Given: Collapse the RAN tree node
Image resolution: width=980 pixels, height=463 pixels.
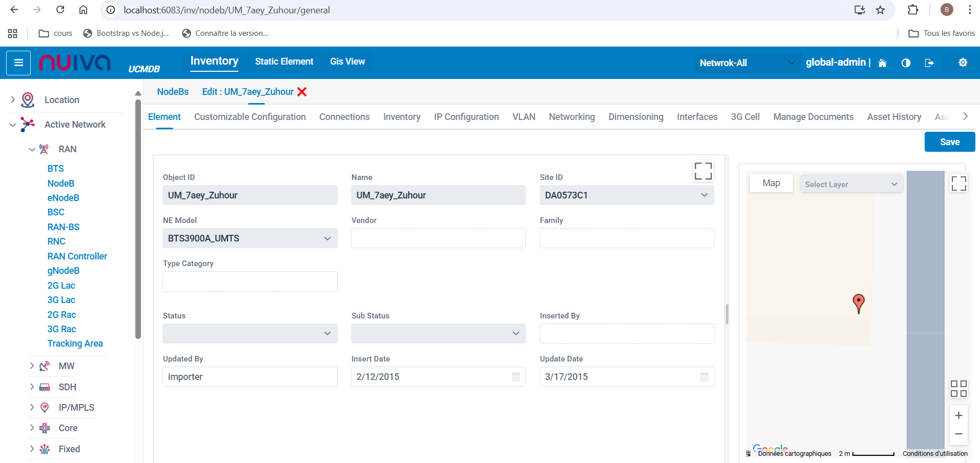Looking at the screenshot, I should [x=32, y=149].
